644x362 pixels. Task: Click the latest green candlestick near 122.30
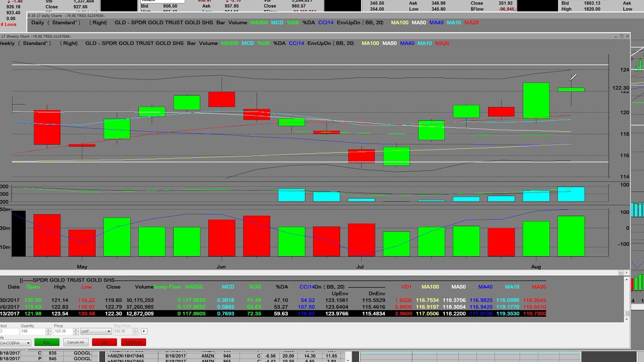click(x=571, y=89)
